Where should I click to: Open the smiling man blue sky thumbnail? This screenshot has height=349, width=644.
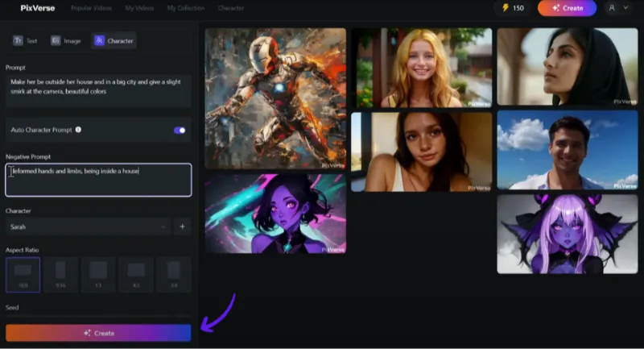568,150
